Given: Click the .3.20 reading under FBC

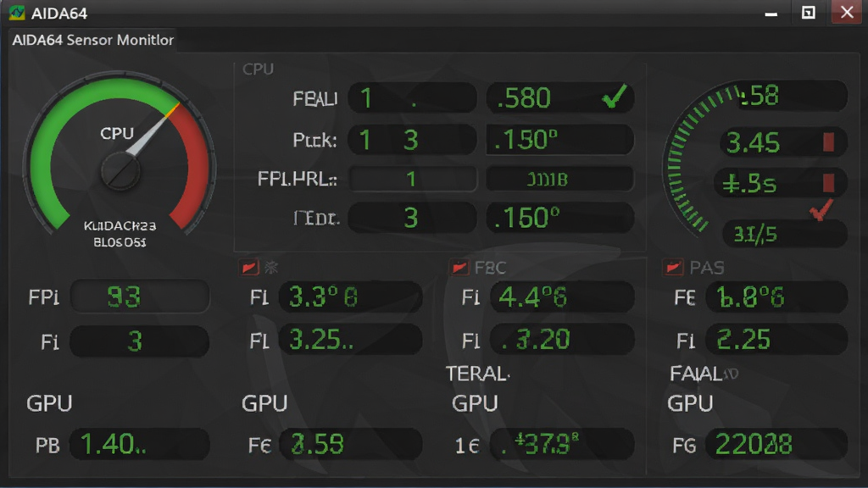Looking at the screenshot, I should point(562,339).
